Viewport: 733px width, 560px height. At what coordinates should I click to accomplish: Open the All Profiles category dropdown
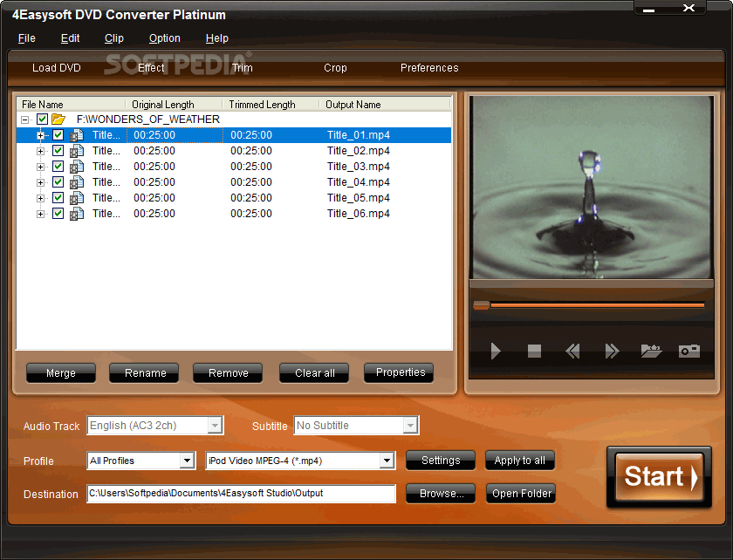click(187, 461)
